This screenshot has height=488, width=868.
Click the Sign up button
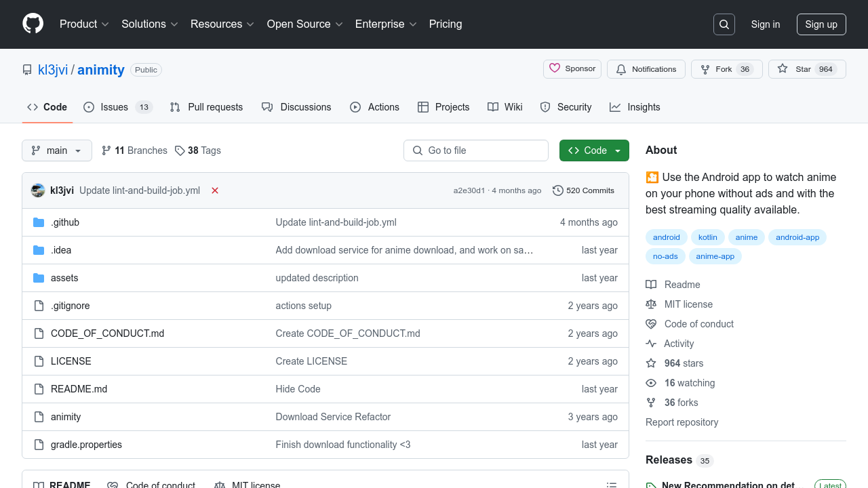(821, 24)
